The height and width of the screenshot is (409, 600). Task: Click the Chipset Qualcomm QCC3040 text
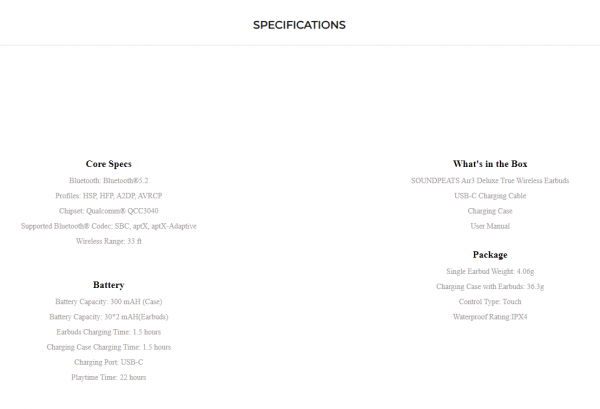point(109,211)
